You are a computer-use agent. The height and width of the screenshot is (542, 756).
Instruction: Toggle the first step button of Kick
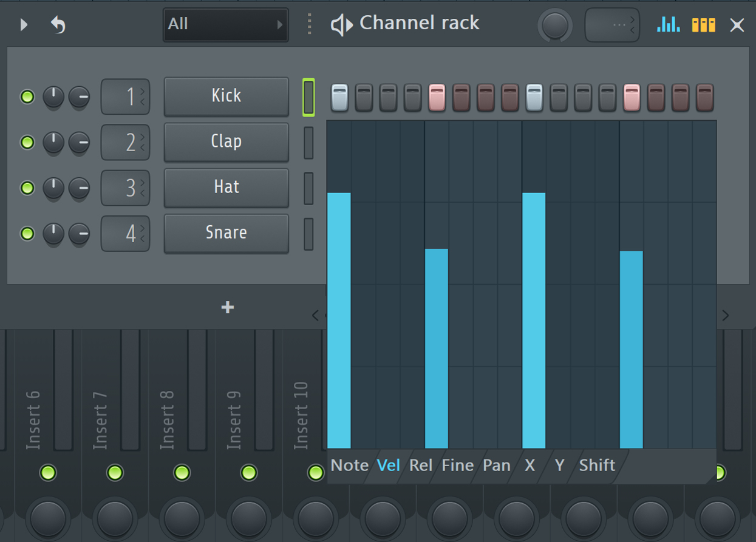click(x=340, y=97)
